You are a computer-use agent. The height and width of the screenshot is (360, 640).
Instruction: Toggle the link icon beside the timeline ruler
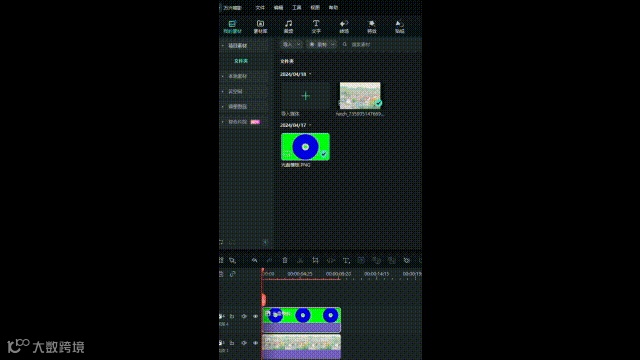point(233,274)
